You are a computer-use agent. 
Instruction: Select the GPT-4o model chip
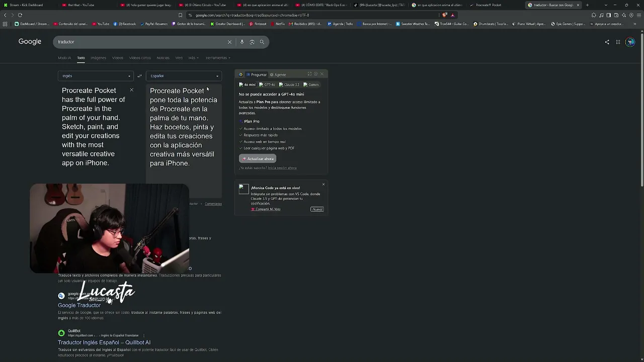[267, 84]
